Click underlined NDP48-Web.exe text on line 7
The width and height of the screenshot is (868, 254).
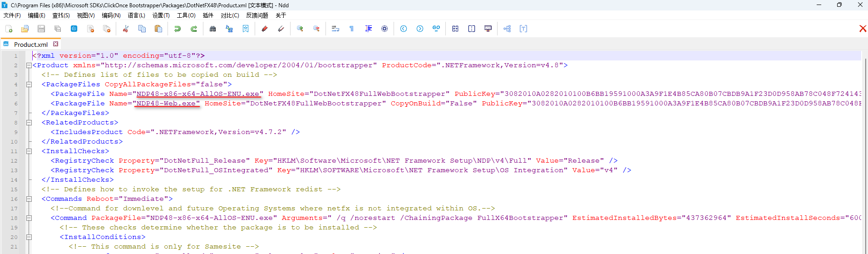166,104
